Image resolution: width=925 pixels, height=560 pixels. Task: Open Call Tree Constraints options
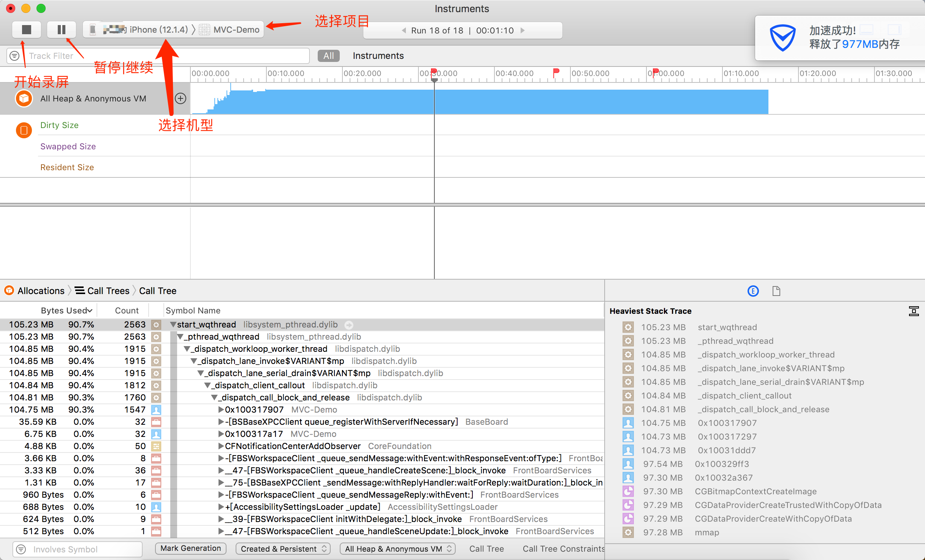563,549
